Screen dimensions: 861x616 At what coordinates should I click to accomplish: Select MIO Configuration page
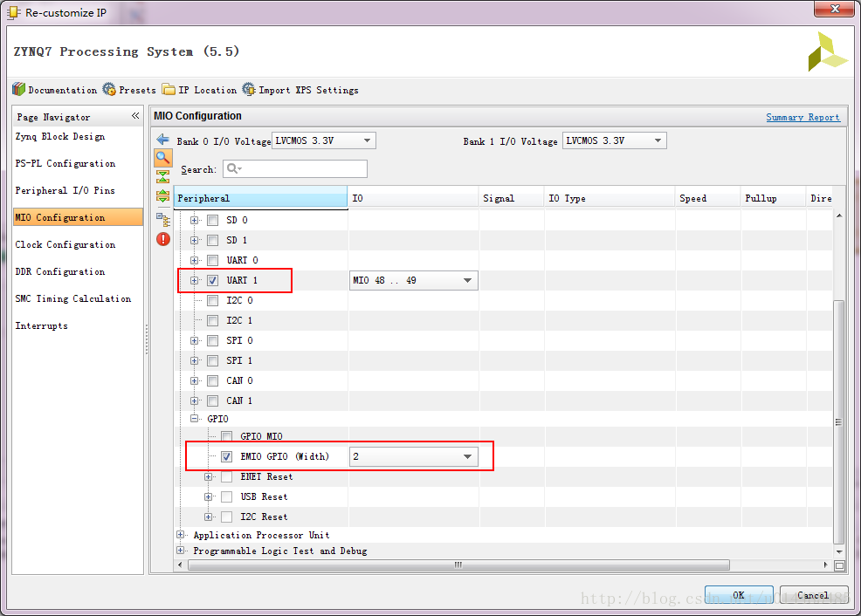click(x=78, y=217)
